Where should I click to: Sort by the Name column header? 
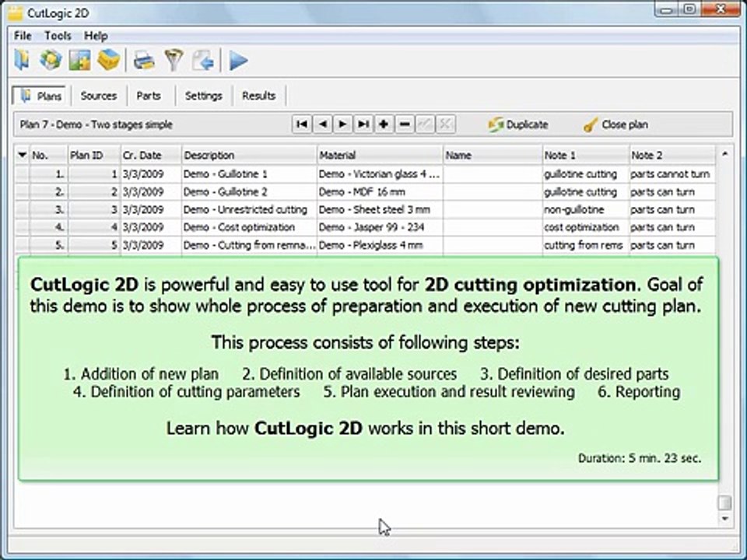point(493,155)
